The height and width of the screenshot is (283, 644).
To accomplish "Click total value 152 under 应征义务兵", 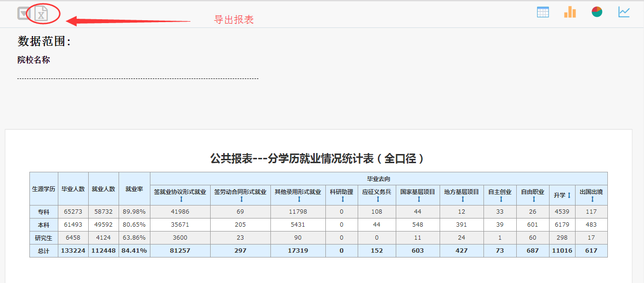I will pos(377,251).
